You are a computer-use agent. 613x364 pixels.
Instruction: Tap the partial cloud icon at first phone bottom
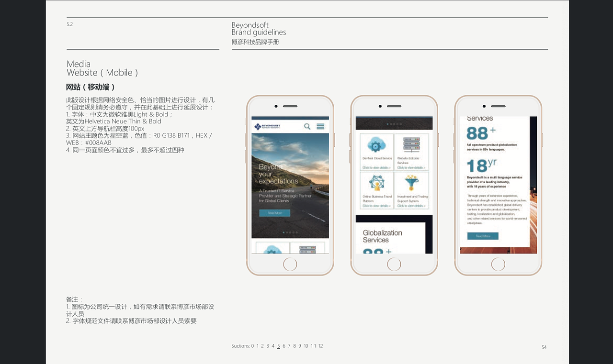(x=272, y=249)
